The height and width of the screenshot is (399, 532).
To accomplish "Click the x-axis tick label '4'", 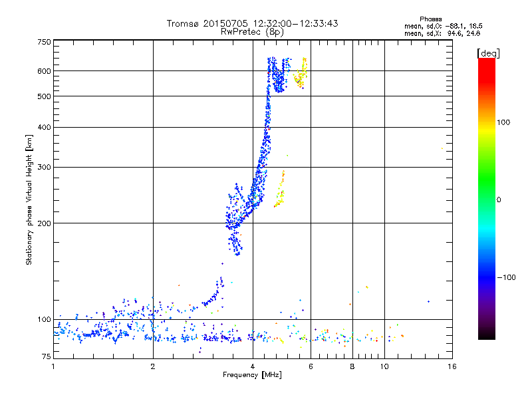I will [x=253, y=366].
